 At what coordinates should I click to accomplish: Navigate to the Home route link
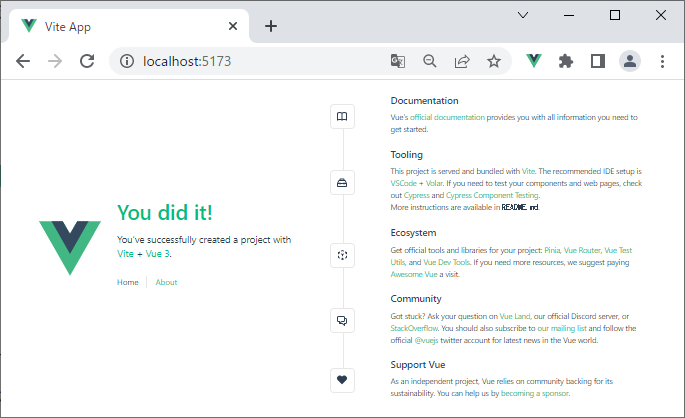pyautogui.click(x=128, y=282)
